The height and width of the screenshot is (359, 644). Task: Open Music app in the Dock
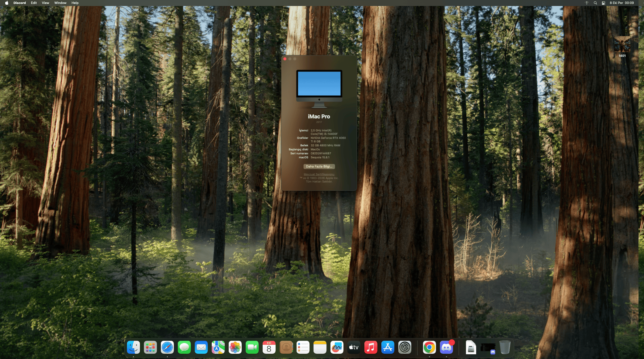click(x=371, y=347)
